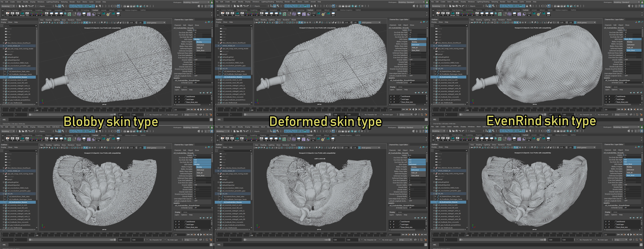This screenshot has height=249, width=644.
Task: Click range slider bar in upper Blobby window
Action: 73,115
